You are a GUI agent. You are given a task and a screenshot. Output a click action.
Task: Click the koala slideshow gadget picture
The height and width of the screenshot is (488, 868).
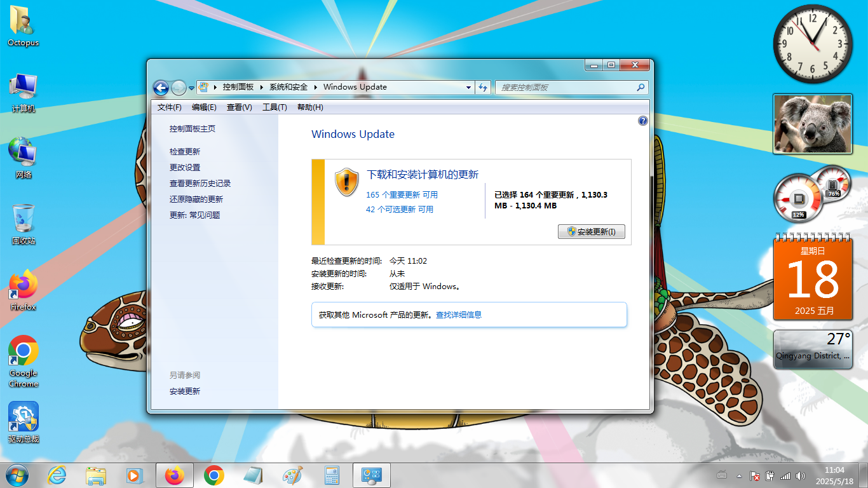[813, 124]
